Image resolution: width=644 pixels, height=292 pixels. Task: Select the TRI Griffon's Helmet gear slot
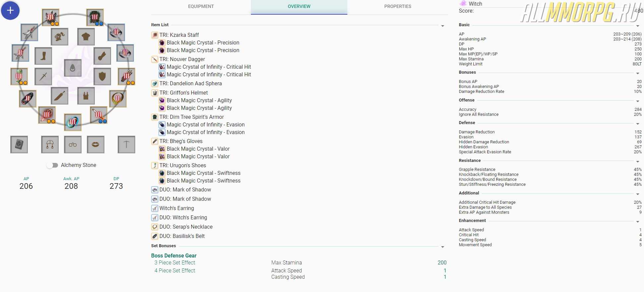click(50, 18)
